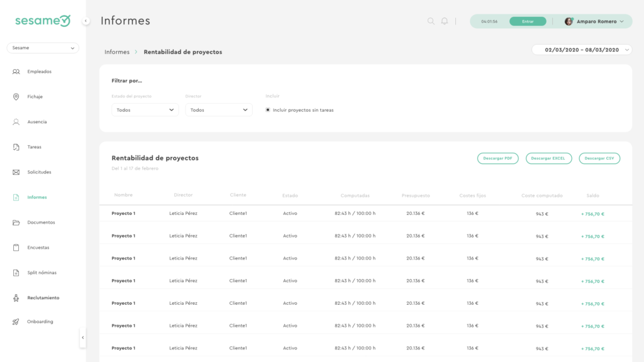The height and width of the screenshot is (362, 644).
Task: Open search with the magnifier icon
Action: tap(431, 21)
